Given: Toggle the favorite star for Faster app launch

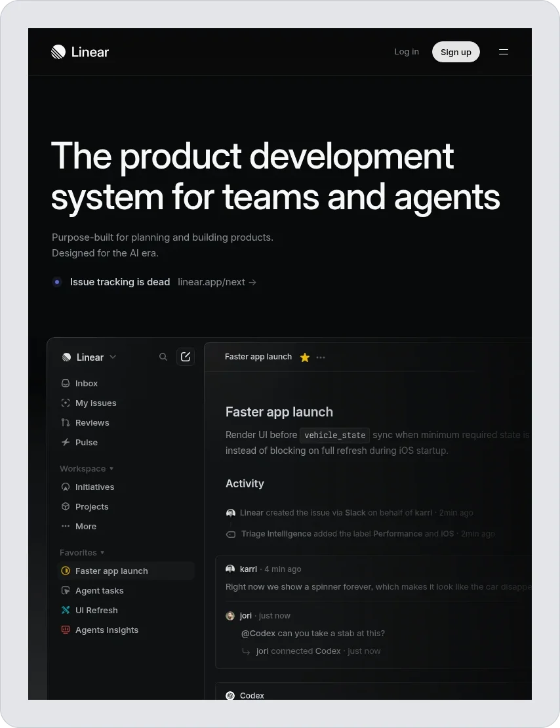Looking at the screenshot, I should tap(305, 357).
